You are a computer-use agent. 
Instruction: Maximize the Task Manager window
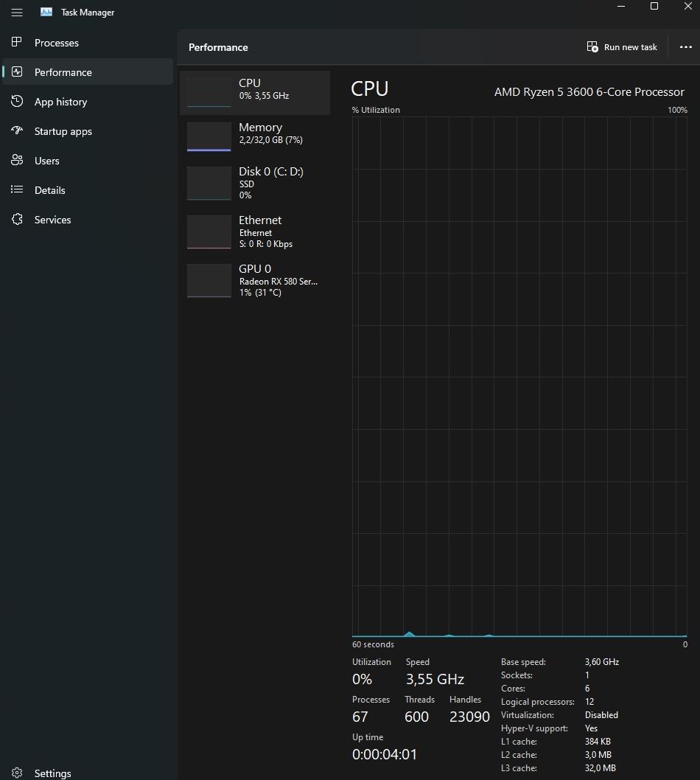click(x=654, y=7)
